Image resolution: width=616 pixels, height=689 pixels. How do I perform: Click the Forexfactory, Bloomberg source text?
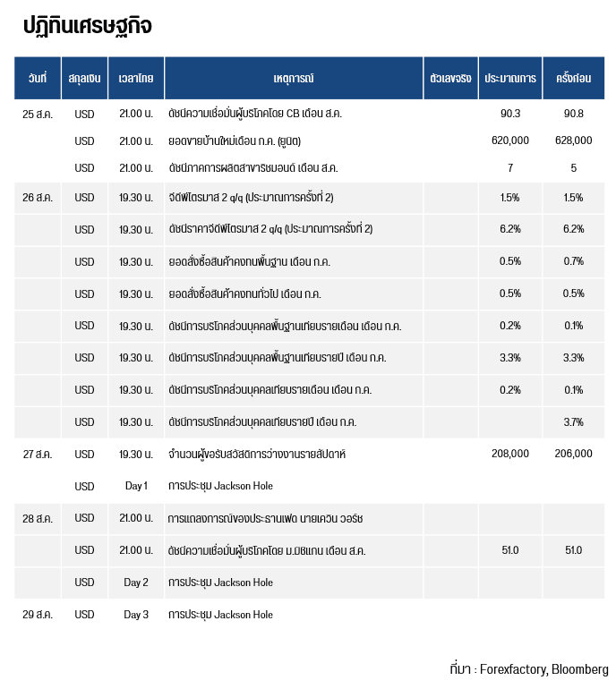tap(543, 669)
